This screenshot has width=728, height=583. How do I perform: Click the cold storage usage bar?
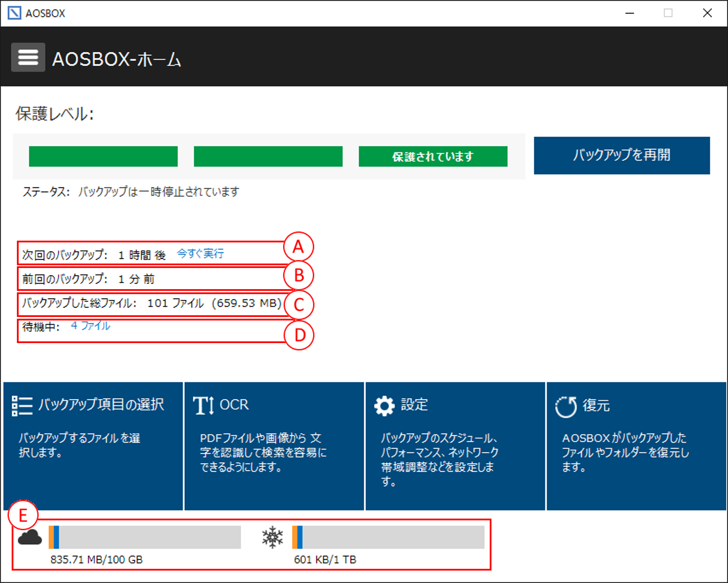coord(388,537)
